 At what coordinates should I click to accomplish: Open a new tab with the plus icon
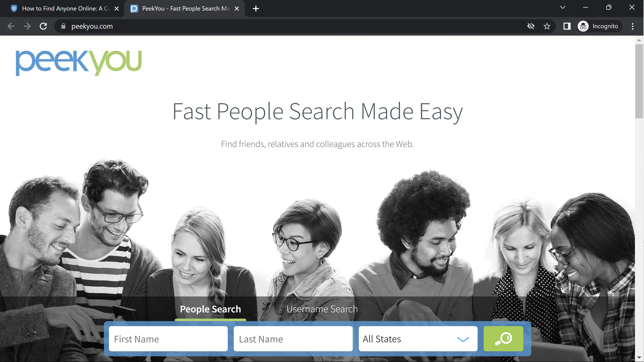point(256,9)
